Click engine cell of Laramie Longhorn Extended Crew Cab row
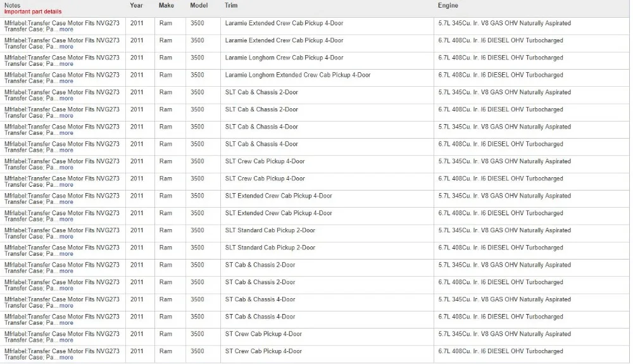 [x=501, y=75]
